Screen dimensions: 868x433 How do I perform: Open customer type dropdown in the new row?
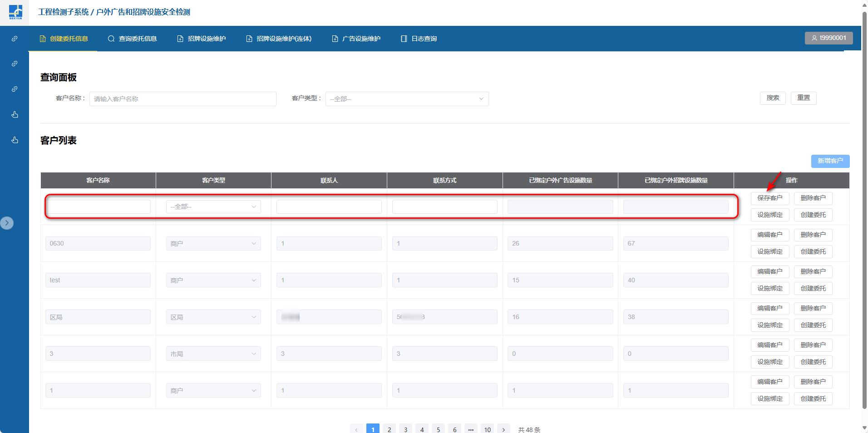(x=213, y=207)
